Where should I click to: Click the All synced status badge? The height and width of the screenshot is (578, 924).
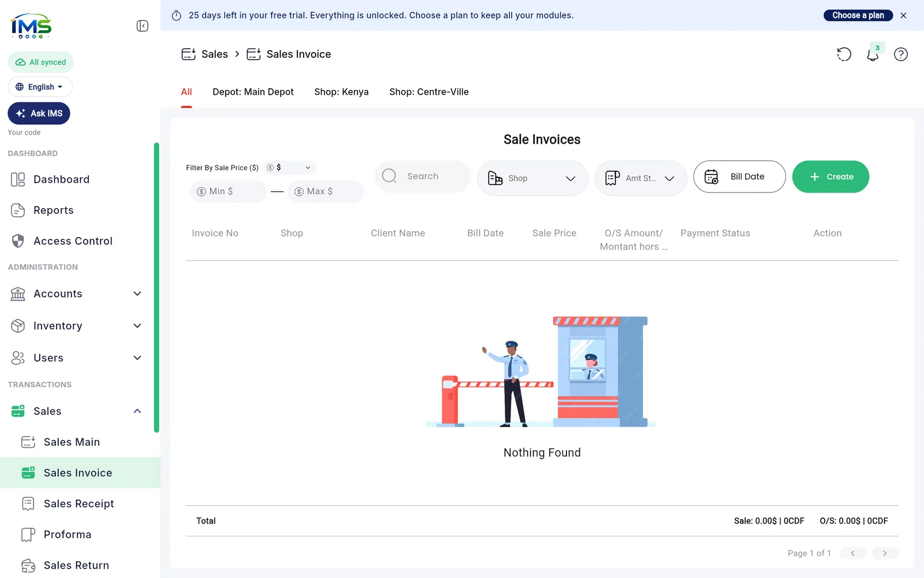(40, 62)
